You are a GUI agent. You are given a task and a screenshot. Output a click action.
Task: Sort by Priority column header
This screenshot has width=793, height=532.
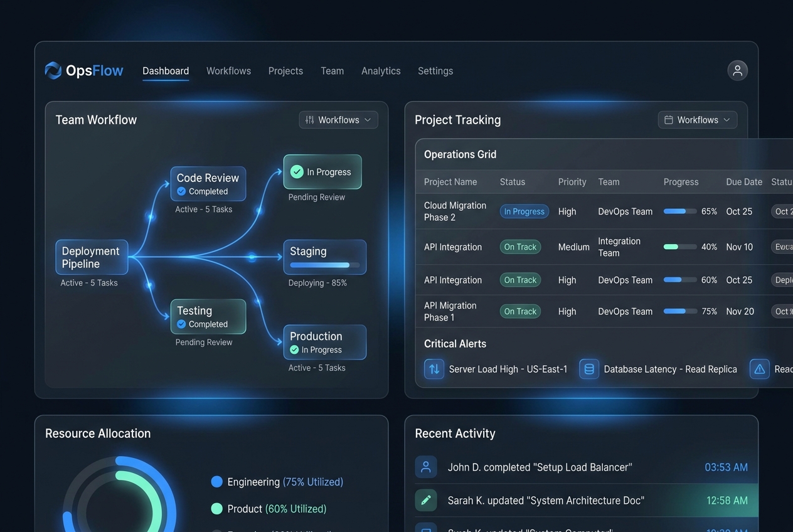click(572, 182)
